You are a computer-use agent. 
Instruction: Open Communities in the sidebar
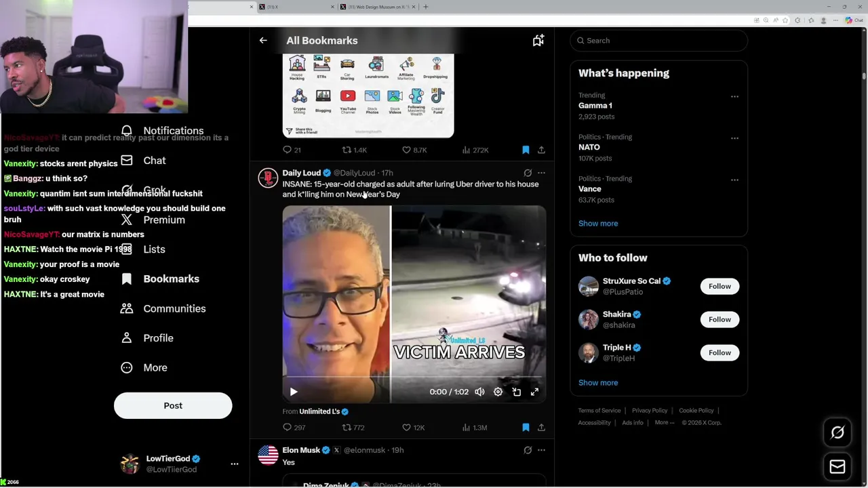(x=163, y=308)
